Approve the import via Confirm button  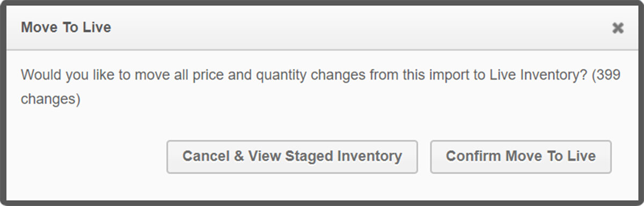(521, 157)
